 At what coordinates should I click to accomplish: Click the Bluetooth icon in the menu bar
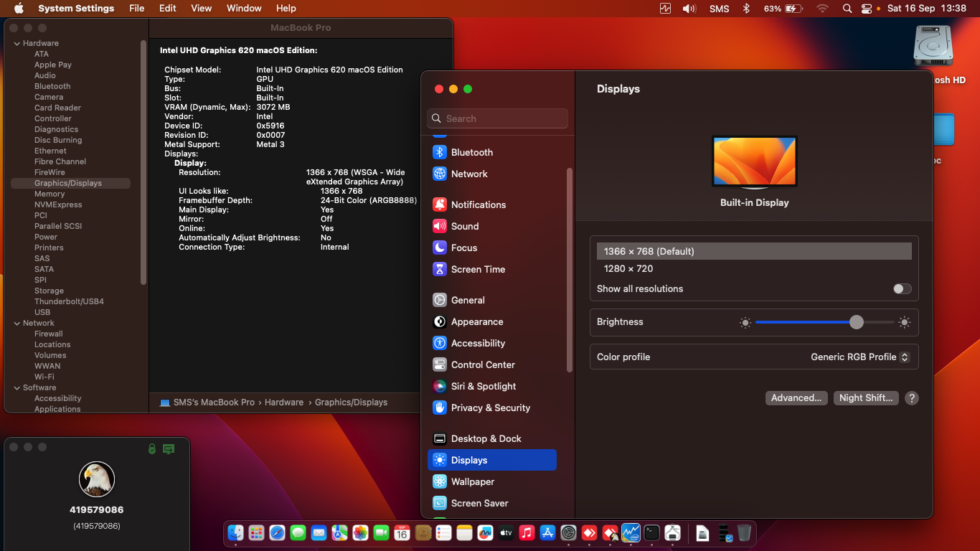746,9
